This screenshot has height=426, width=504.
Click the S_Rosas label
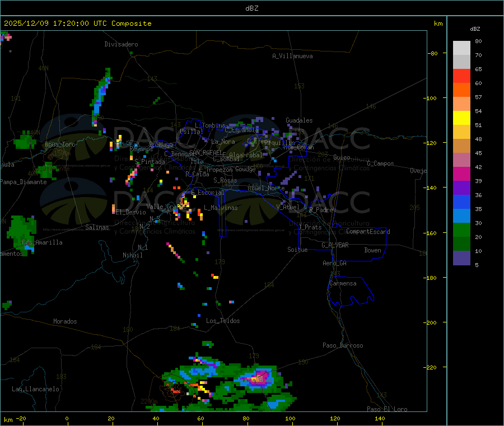click(225, 180)
